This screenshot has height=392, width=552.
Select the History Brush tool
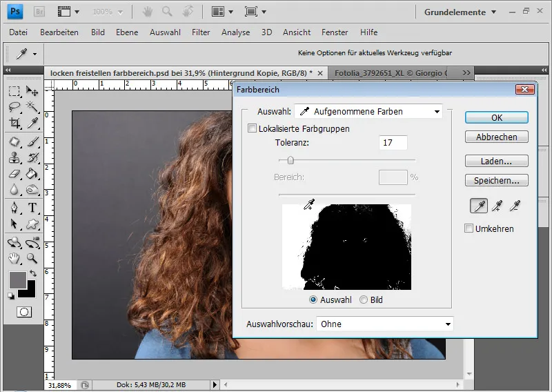coord(32,158)
